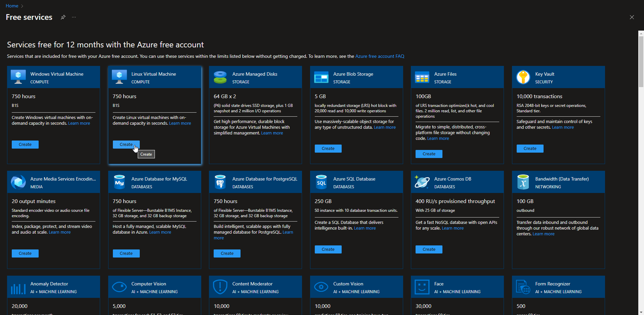Create an Azure SQL Database
The width and height of the screenshot is (644, 315).
pyautogui.click(x=328, y=249)
